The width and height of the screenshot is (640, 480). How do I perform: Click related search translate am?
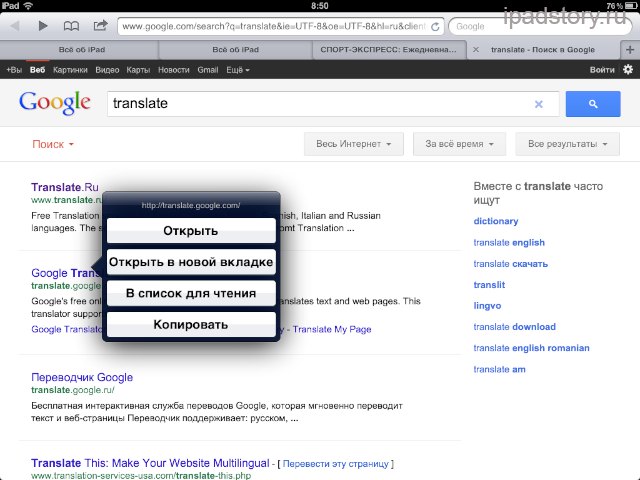pyautogui.click(x=500, y=369)
